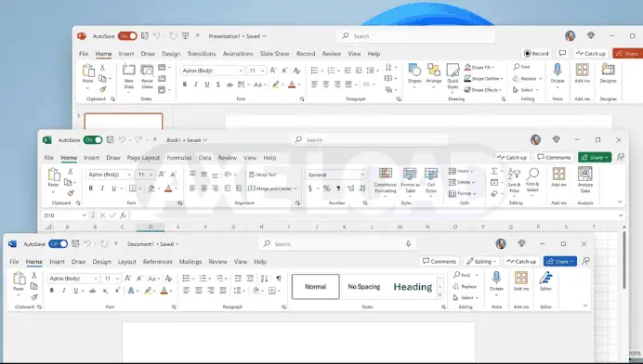Click AutoSum sigma icon in Excel
This screenshot has height=364, width=643.
[x=494, y=171]
